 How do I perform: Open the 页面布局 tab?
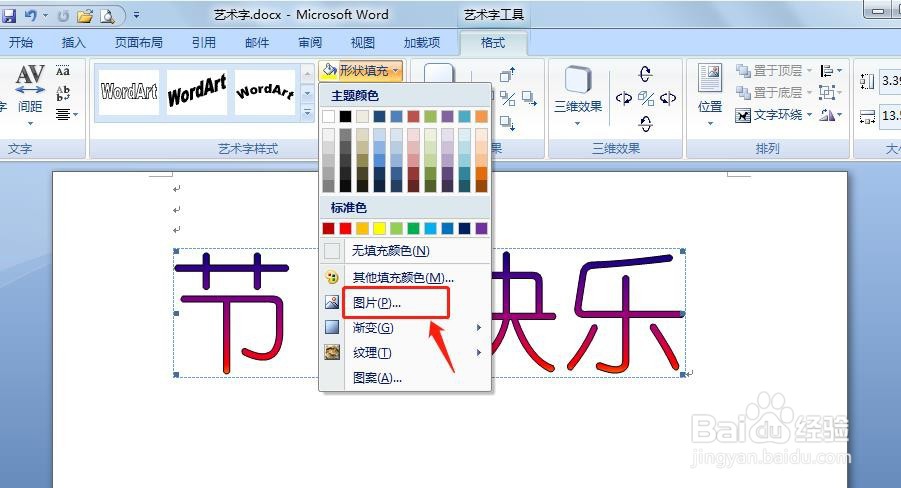(138, 43)
